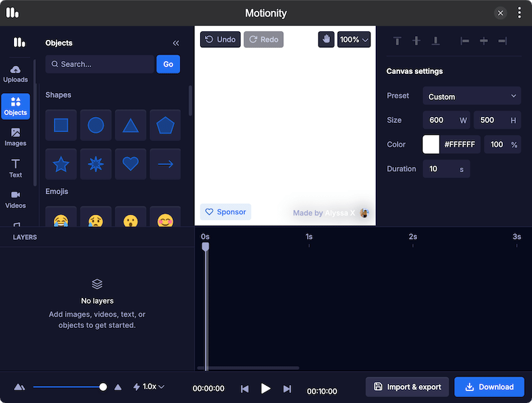The height and width of the screenshot is (403, 532).
Task: Collapse the Objects panel with double chevron
Action: (176, 43)
